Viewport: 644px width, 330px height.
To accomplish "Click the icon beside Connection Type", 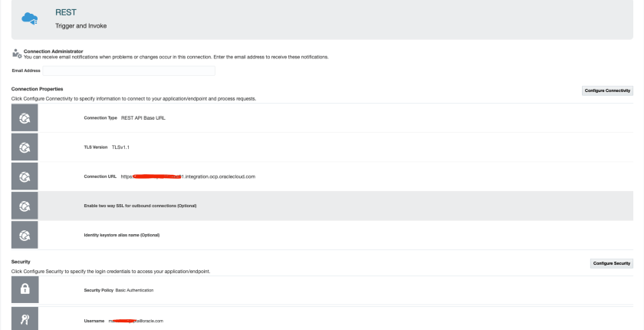I will pos(24,118).
